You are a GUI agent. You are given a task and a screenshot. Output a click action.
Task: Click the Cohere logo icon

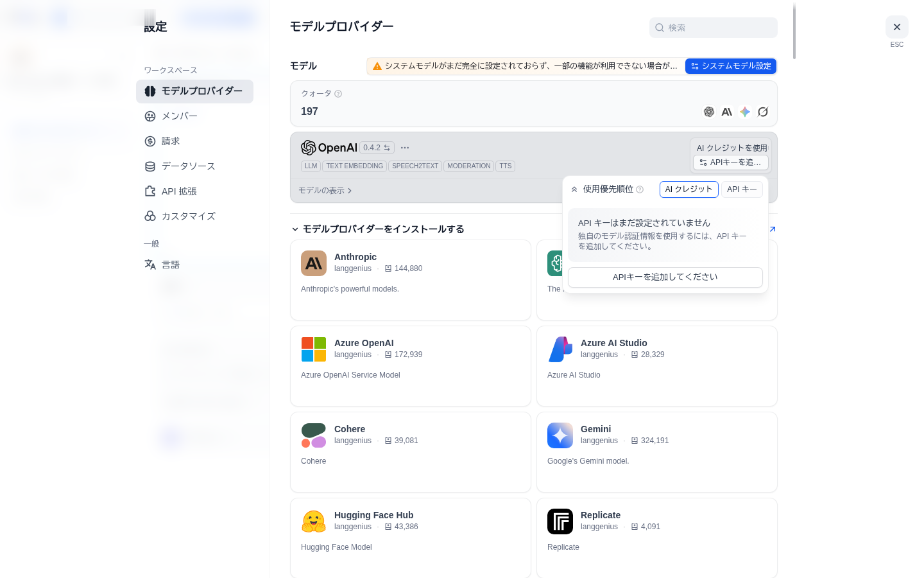[314, 435]
